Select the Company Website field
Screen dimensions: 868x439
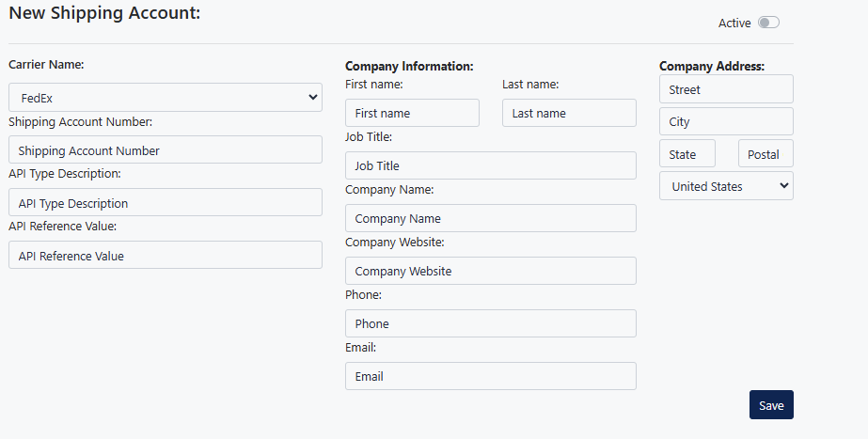coord(491,271)
